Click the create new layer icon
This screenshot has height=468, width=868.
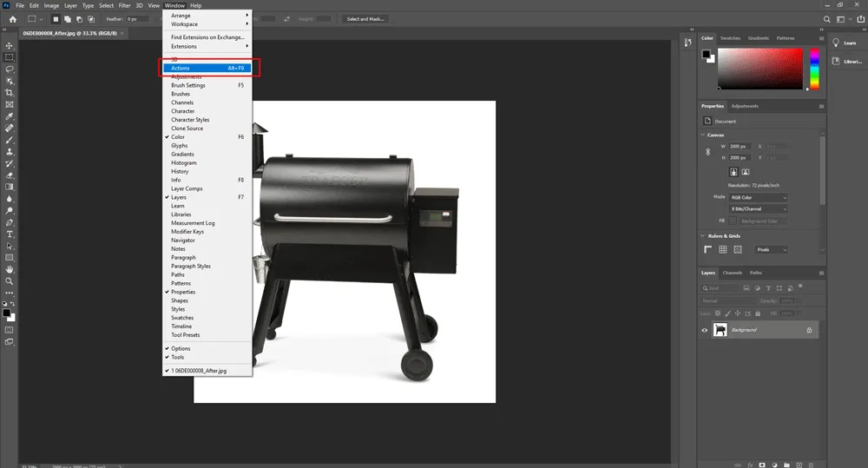coord(799,465)
